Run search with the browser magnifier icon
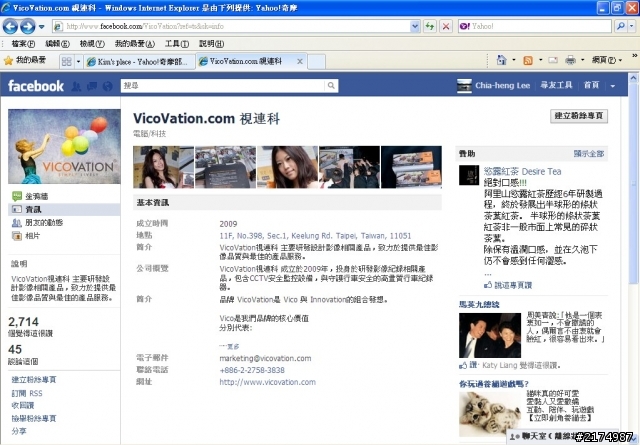Screen dimensions: 640x445 pyautogui.click(x=620, y=27)
